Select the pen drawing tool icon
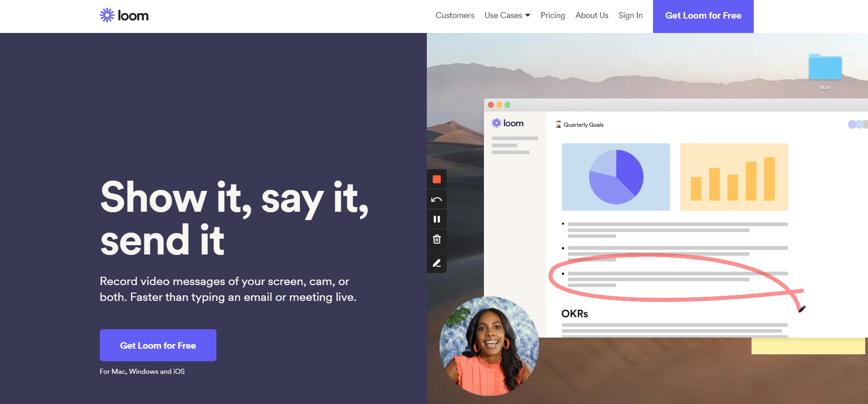This screenshot has width=868, height=404. (x=437, y=263)
